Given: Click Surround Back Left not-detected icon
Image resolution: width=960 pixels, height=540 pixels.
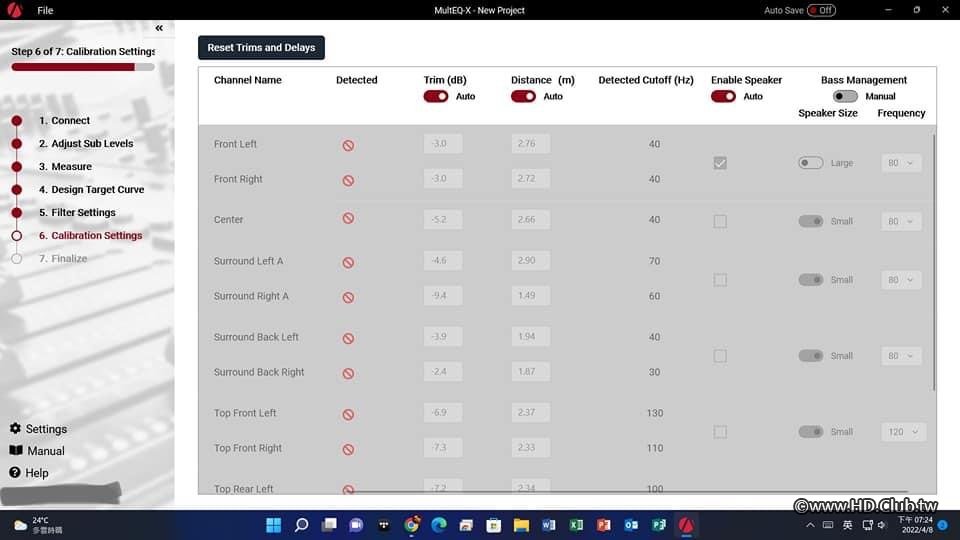Looking at the screenshot, I should pyautogui.click(x=348, y=339).
